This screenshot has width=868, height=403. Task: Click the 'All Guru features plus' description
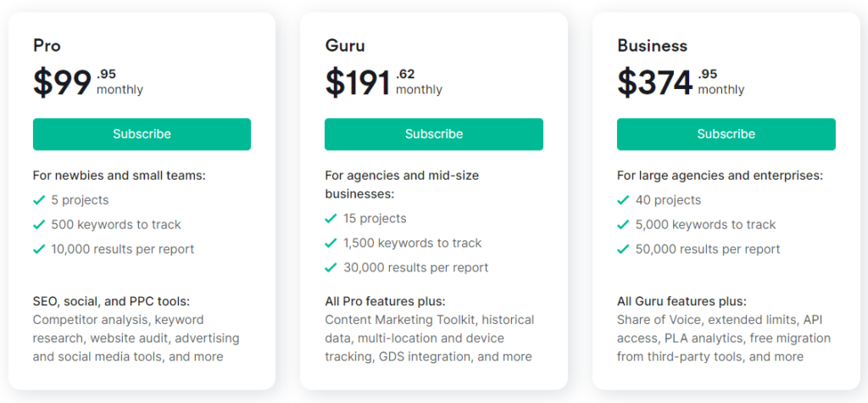[x=682, y=301]
